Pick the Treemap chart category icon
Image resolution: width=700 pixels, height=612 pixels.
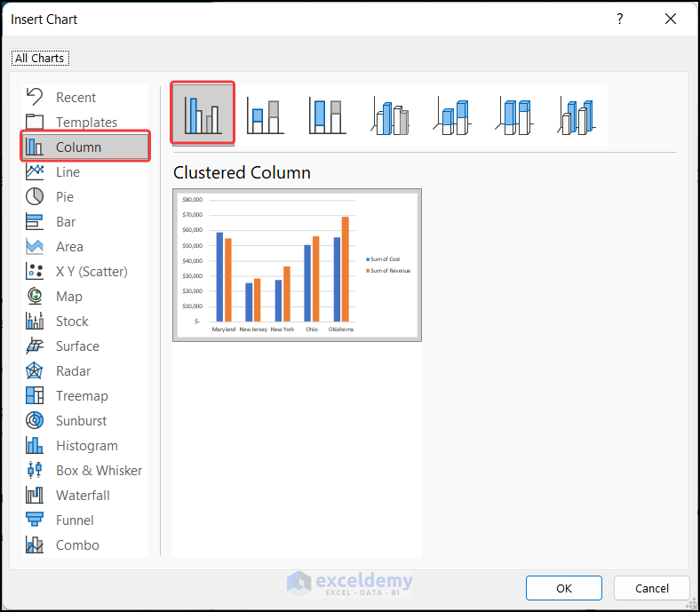point(35,396)
